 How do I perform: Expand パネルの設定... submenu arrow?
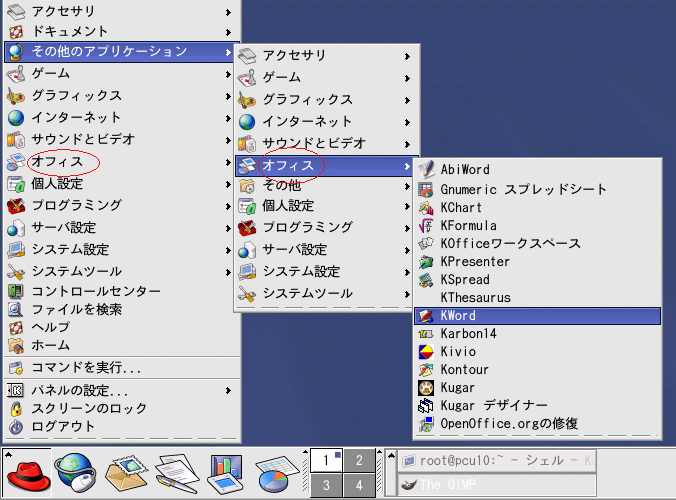(x=228, y=391)
